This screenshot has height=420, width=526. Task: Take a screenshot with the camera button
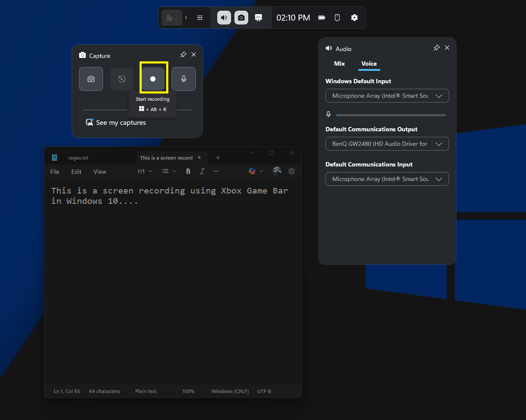click(91, 79)
